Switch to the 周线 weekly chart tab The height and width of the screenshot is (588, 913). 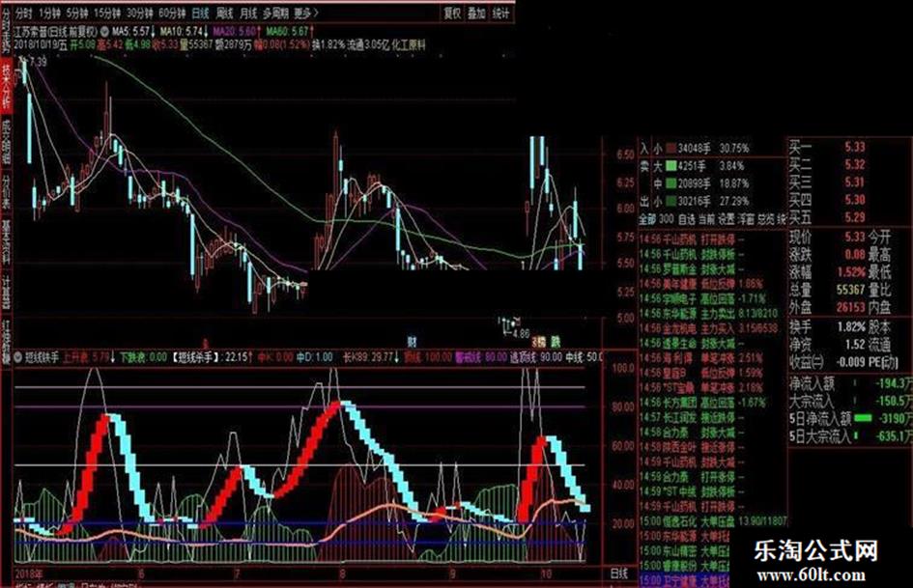coord(224,13)
